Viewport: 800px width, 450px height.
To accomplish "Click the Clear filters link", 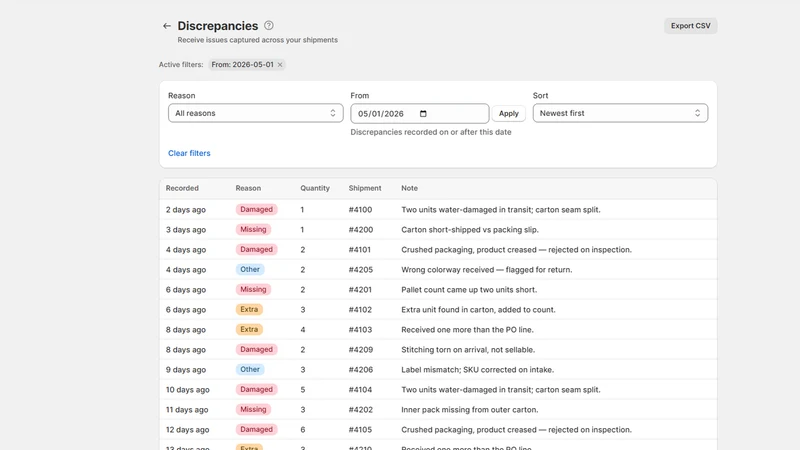I will [x=189, y=153].
